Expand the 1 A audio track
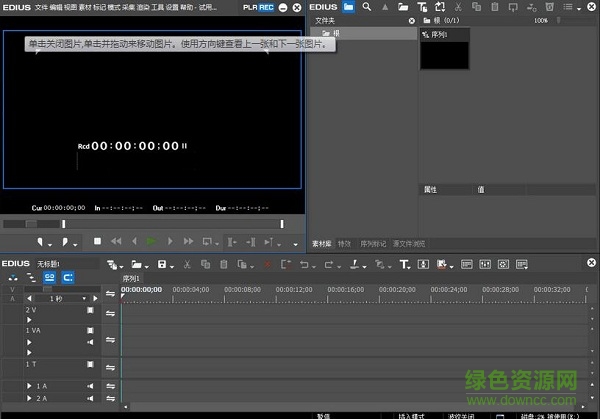Screen dimensions: 600x419 (x=29, y=386)
